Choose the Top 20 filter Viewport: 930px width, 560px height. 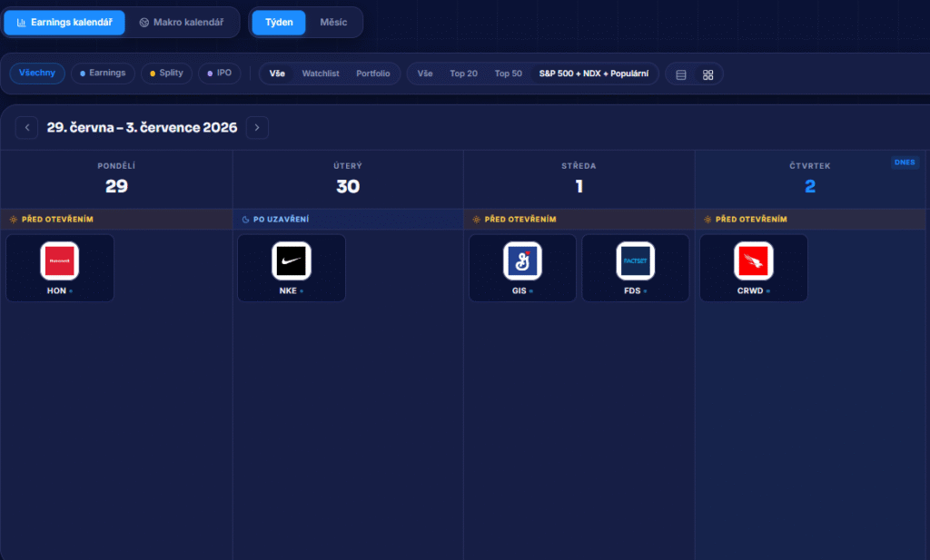(x=463, y=74)
